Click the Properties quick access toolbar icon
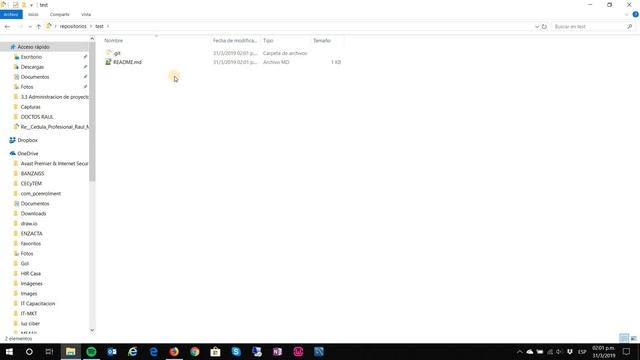640x360 pixels. click(x=16, y=5)
